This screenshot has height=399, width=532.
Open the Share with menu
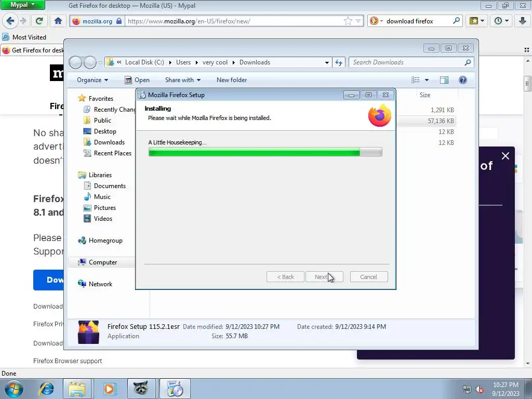[x=183, y=80]
